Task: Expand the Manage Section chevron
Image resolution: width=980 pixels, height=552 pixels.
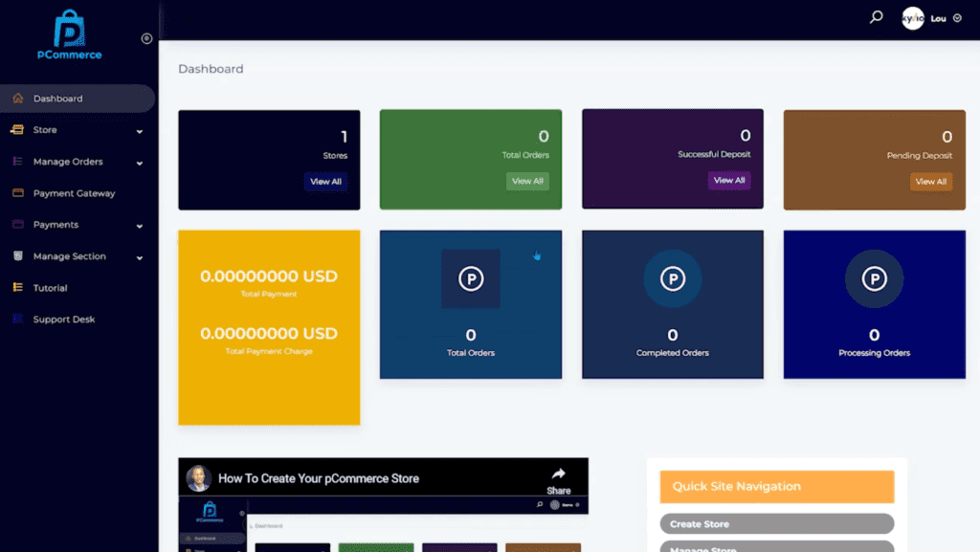Action: (140, 258)
